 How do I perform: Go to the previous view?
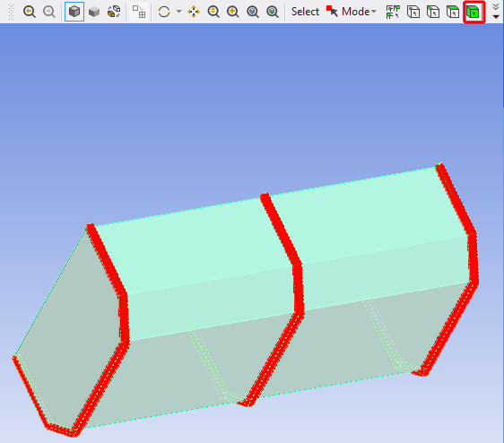[30, 12]
